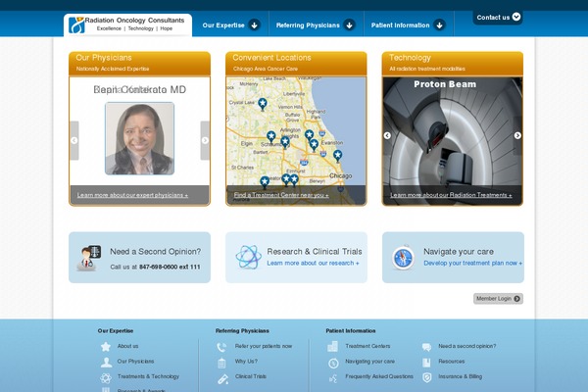Open Develop your treatment plan now link
The width and height of the screenshot is (588, 392).
coord(473,263)
